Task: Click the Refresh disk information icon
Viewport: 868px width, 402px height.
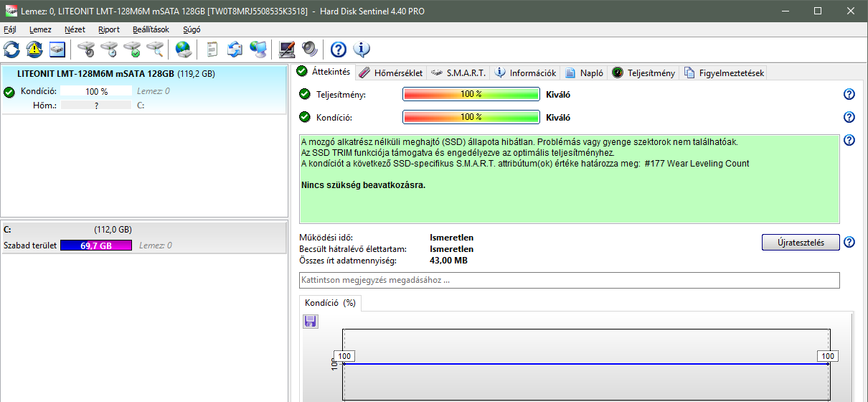Action: click(12, 50)
